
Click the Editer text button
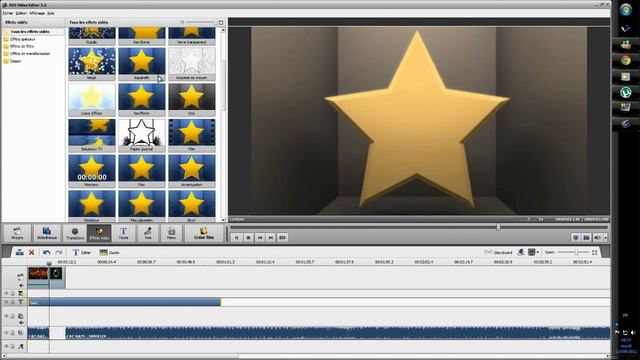(82, 253)
